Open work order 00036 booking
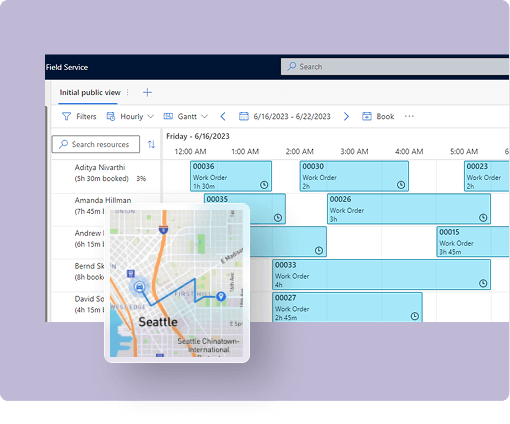Viewport: 510px width, 424px height. pos(231,176)
